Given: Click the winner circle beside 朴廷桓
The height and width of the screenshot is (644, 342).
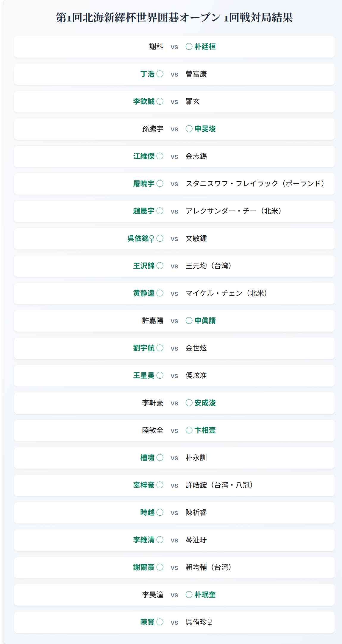Looking at the screenshot, I should pyautogui.click(x=189, y=46).
